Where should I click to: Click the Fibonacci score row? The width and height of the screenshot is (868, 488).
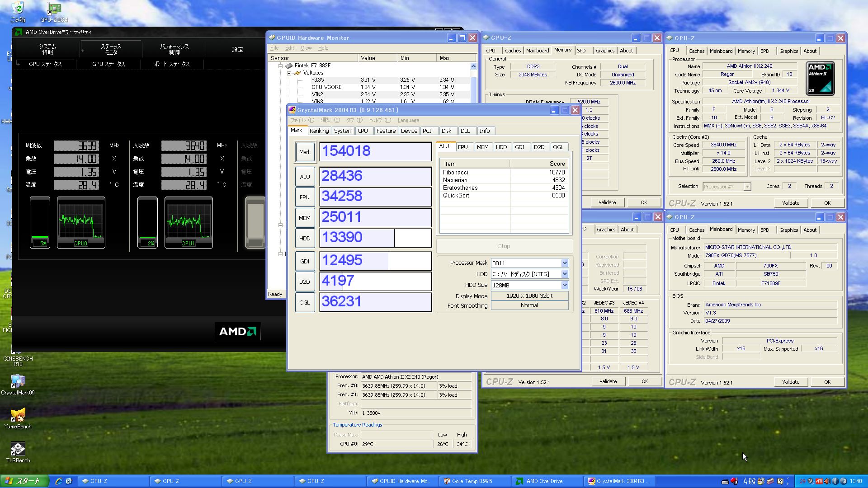[x=504, y=172]
